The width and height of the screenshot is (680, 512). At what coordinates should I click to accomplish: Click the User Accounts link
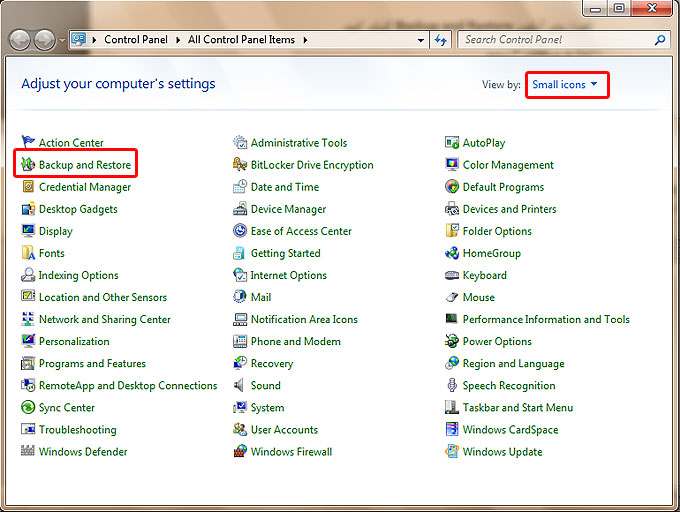point(284,430)
